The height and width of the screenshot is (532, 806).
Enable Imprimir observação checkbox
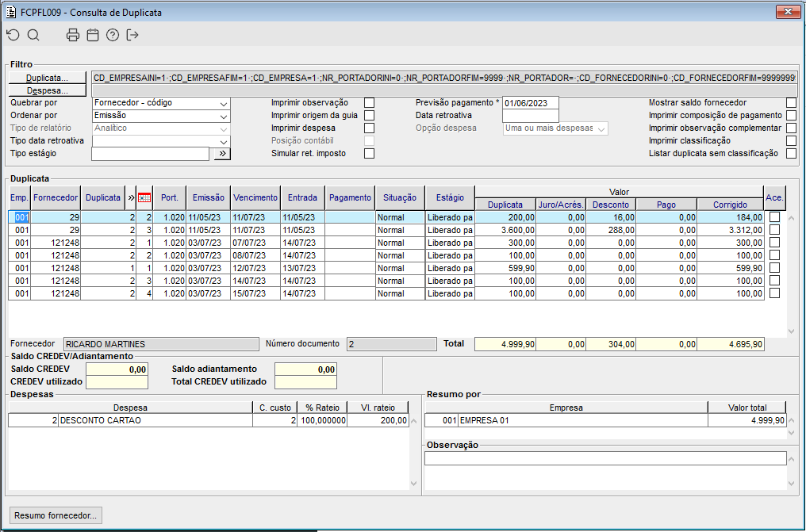tap(369, 103)
